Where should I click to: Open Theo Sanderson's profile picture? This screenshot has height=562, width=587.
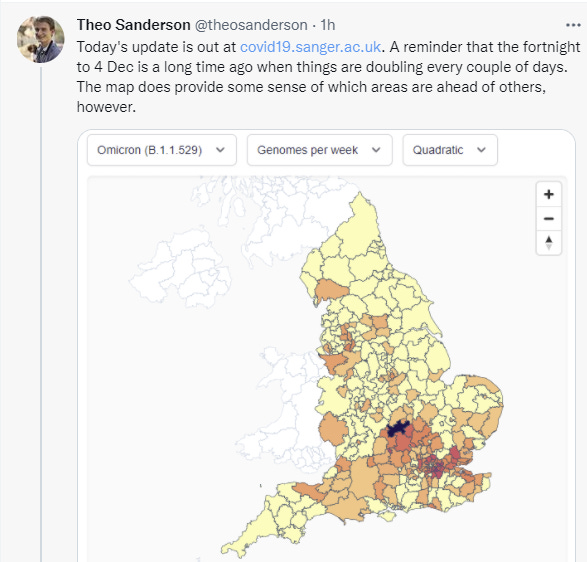[x=40, y=39]
